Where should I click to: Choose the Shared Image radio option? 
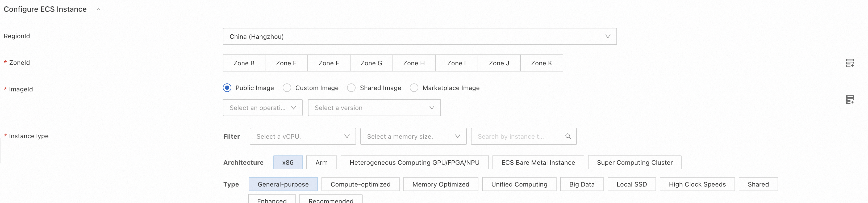coord(351,88)
